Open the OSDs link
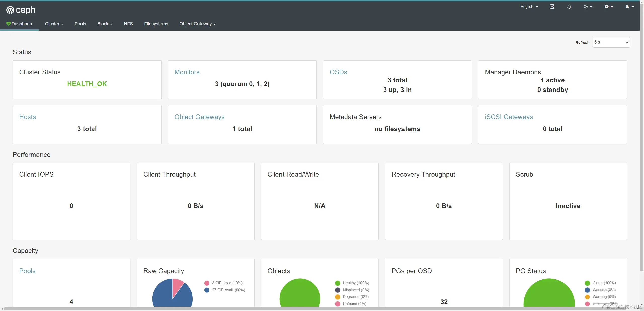 pos(338,72)
